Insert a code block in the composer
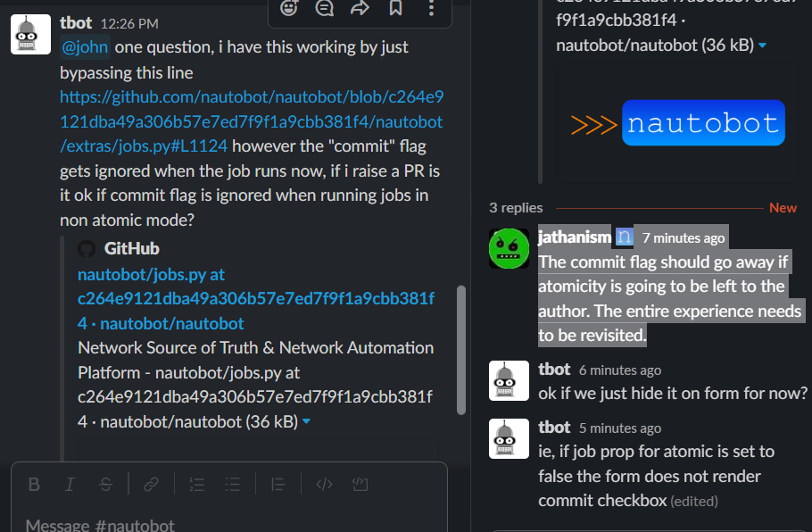The width and height of the screenshot is (812, 532). 360,484
